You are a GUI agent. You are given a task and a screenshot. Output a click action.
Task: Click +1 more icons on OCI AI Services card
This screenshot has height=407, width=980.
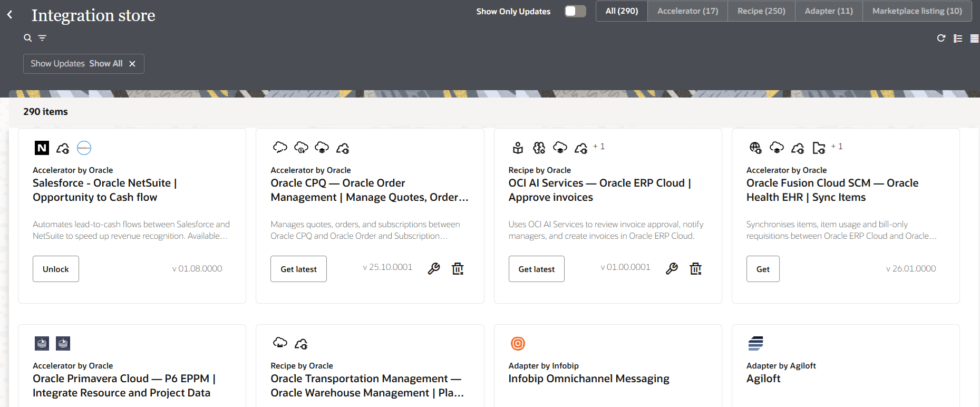pos(599,147)
